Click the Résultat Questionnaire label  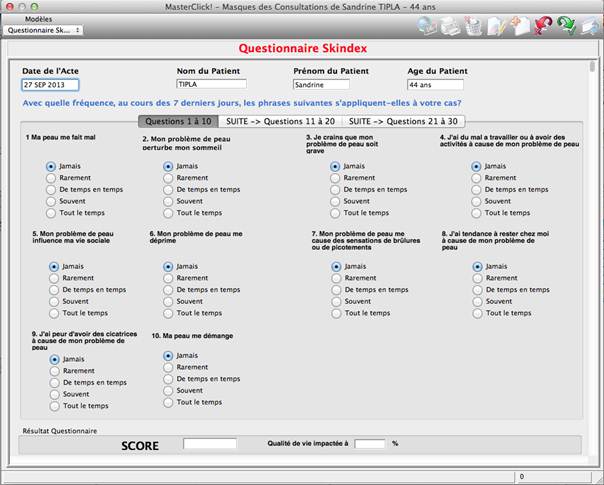[60, 431]
